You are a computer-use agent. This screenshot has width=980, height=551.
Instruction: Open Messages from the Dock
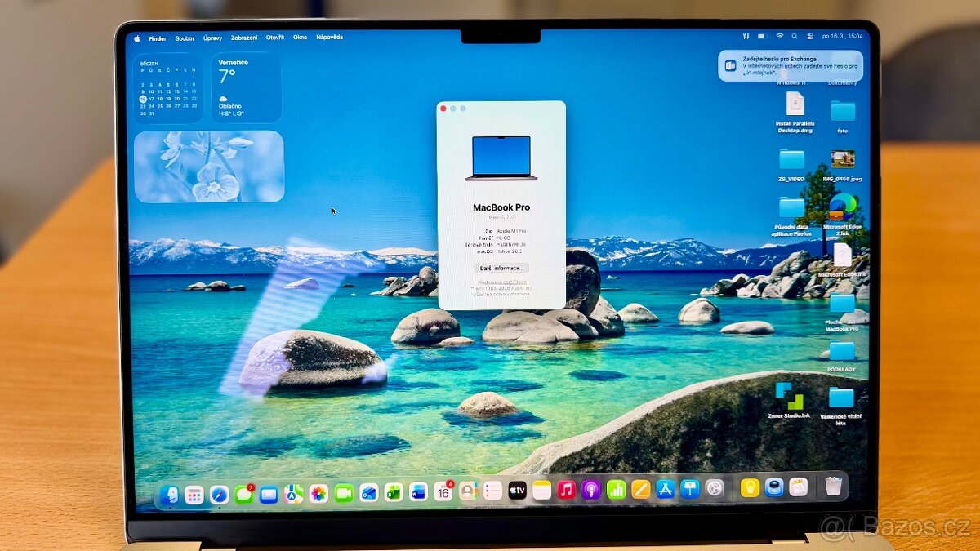pos(244,492)
